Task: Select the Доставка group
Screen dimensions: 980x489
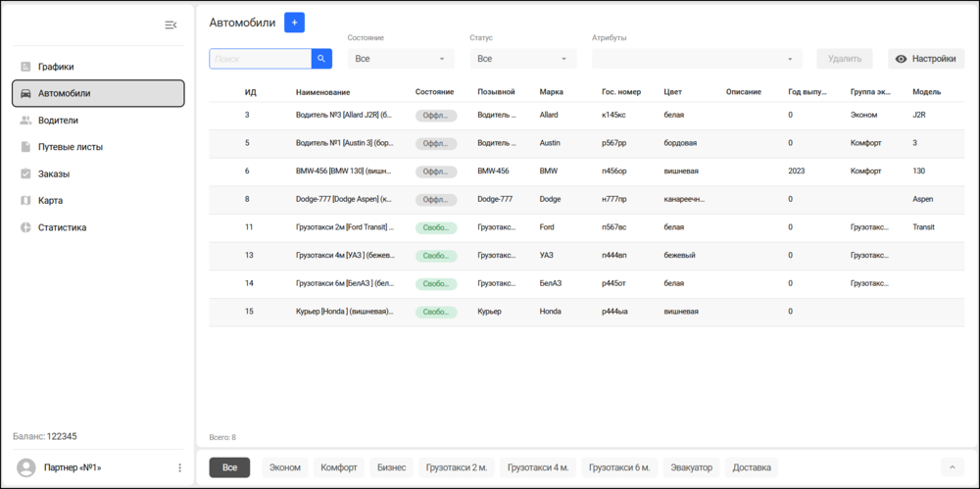Action: coord(752,467)
